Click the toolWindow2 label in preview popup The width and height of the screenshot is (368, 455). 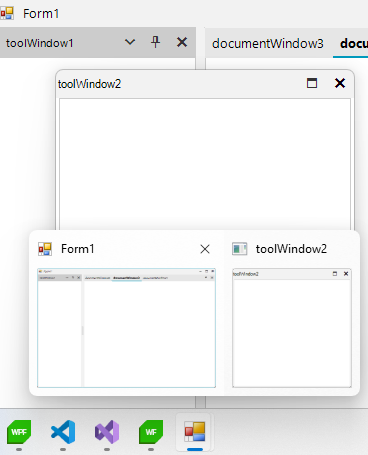click(x=291, y=249)
